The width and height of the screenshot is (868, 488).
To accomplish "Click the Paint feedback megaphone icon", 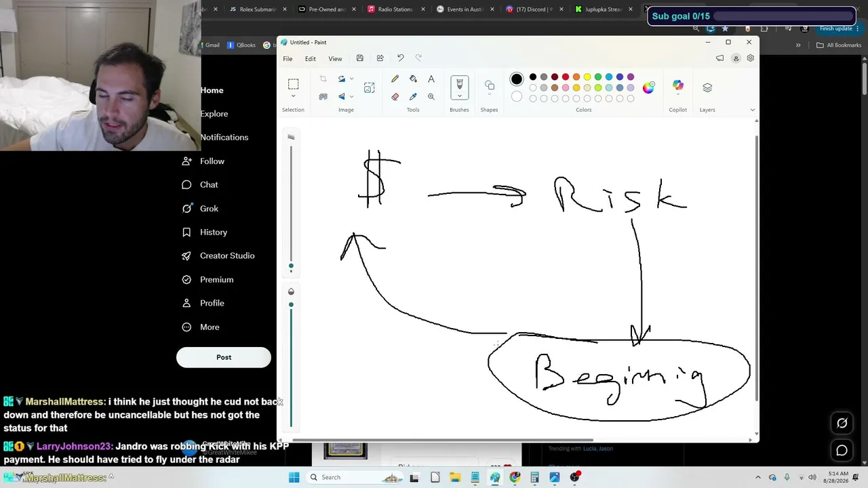I will click(x=719, y=58).
